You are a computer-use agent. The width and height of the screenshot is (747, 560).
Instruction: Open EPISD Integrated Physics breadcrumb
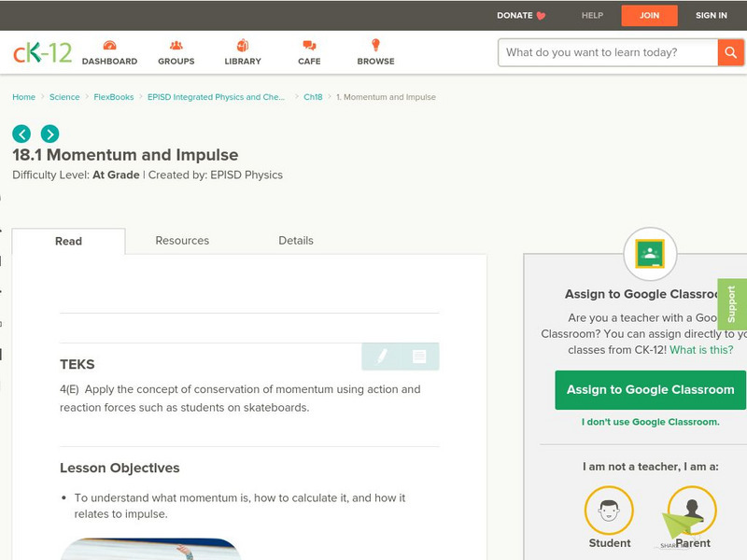(x=216, y=97)
